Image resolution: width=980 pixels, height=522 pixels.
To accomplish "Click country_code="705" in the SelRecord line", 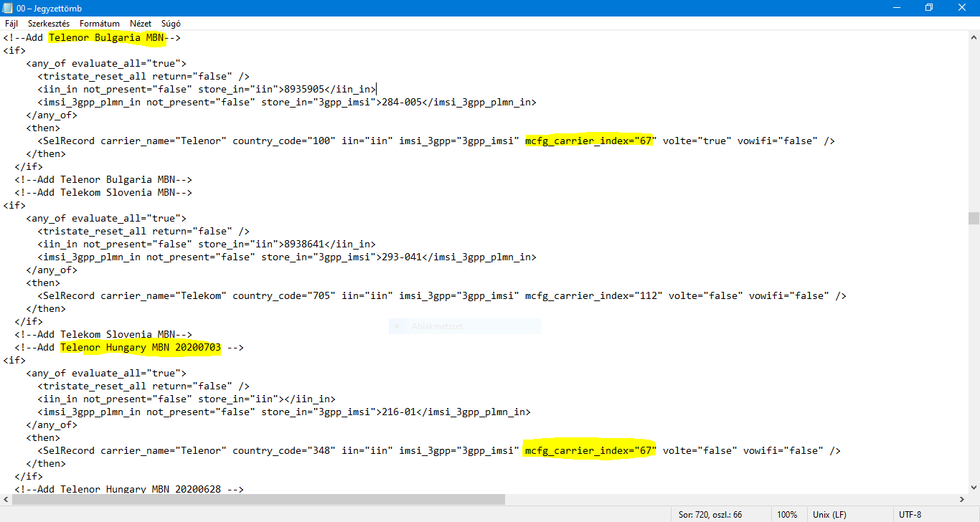I will (x=284, y=296).
